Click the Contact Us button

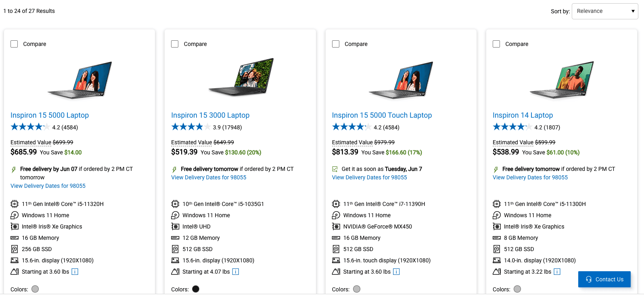[x=604, y=279]
